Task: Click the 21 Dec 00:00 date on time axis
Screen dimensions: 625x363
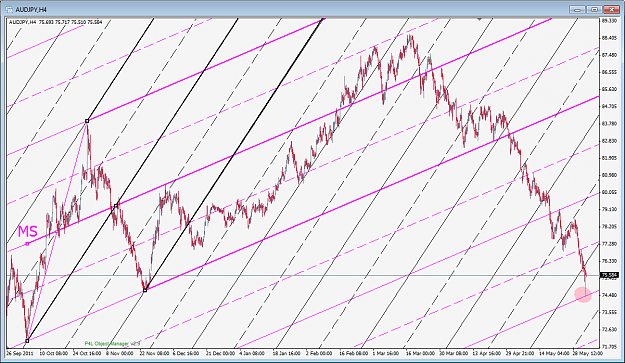Action: [x=220, y=353]
